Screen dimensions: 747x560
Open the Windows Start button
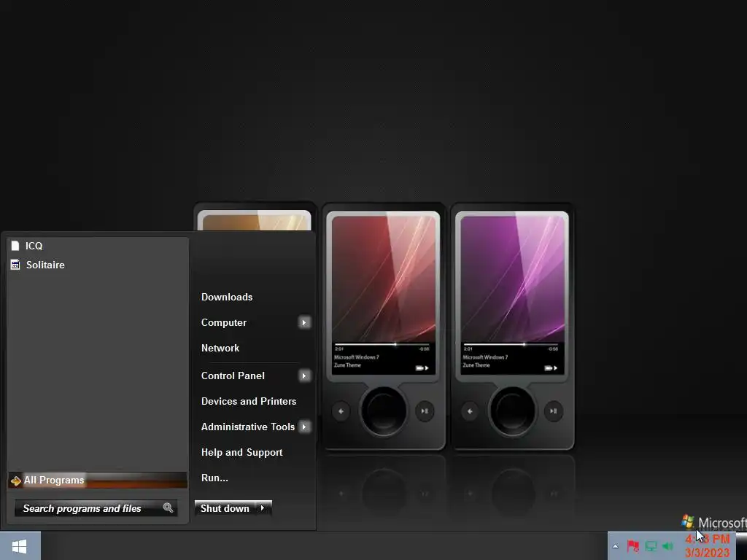[x=20, y=545]
